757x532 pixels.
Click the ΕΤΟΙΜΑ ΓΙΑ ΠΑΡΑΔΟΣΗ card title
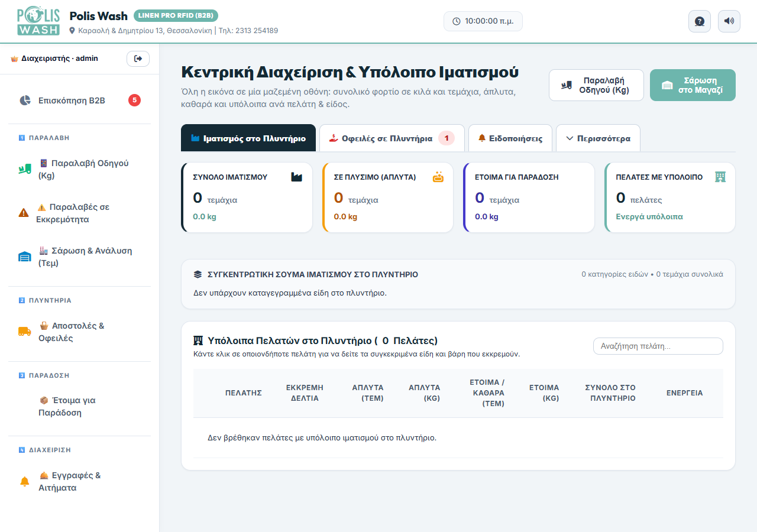(517, 177)
